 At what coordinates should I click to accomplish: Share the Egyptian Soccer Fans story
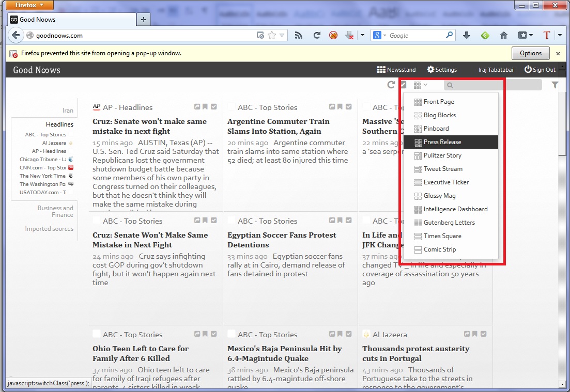click(x=332, y=221)
